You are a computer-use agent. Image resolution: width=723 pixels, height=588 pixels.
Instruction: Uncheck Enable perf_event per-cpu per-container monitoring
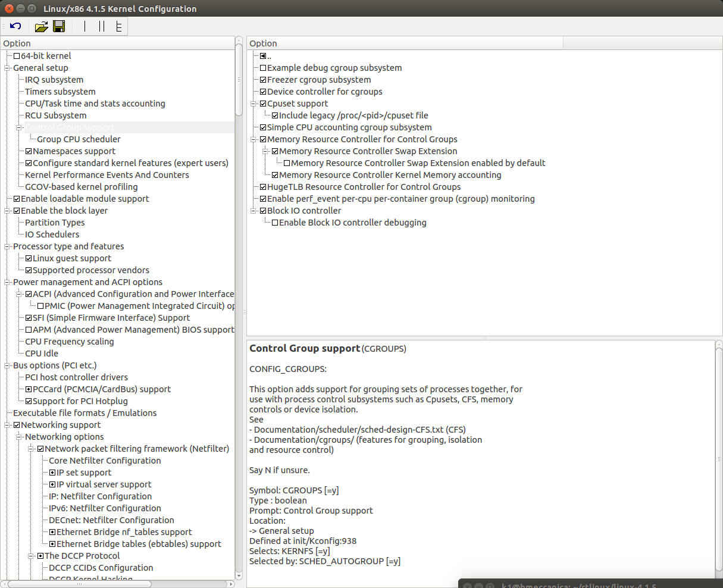[x=263, y=199]
